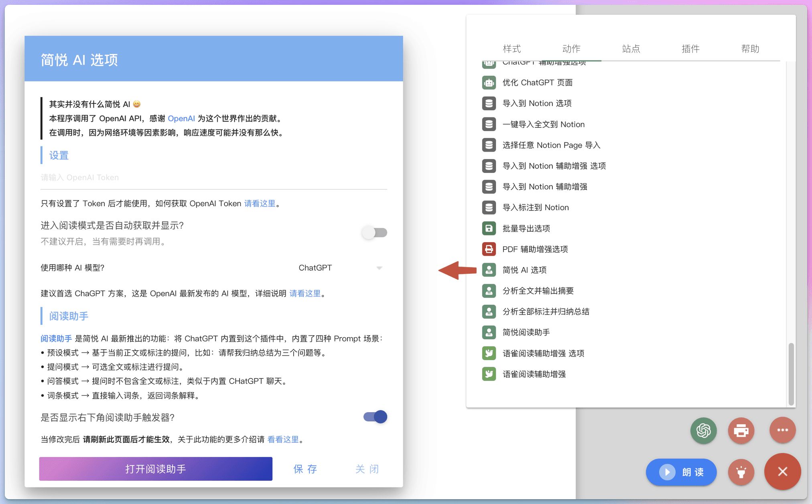Click the 批量导出选项 save icon
Viewport: 812px width, 504px height.
point(489,228)
